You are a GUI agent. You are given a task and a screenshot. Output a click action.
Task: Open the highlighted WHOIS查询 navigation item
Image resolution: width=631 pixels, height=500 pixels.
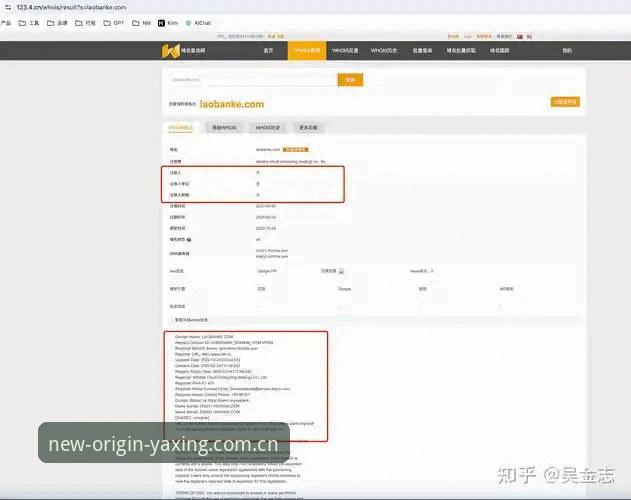(307, 51)
